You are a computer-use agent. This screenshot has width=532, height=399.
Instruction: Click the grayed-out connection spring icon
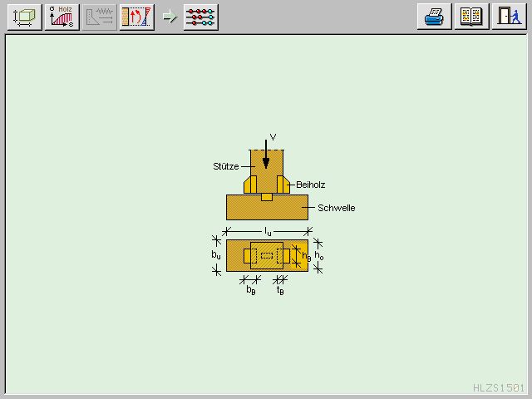[x=100, y=17]
